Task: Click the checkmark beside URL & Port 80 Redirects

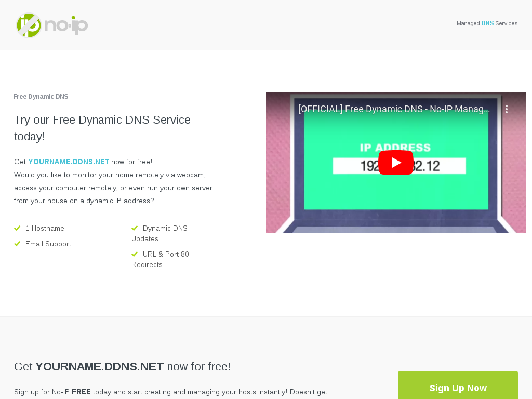Action: click(x=135, y=254)
